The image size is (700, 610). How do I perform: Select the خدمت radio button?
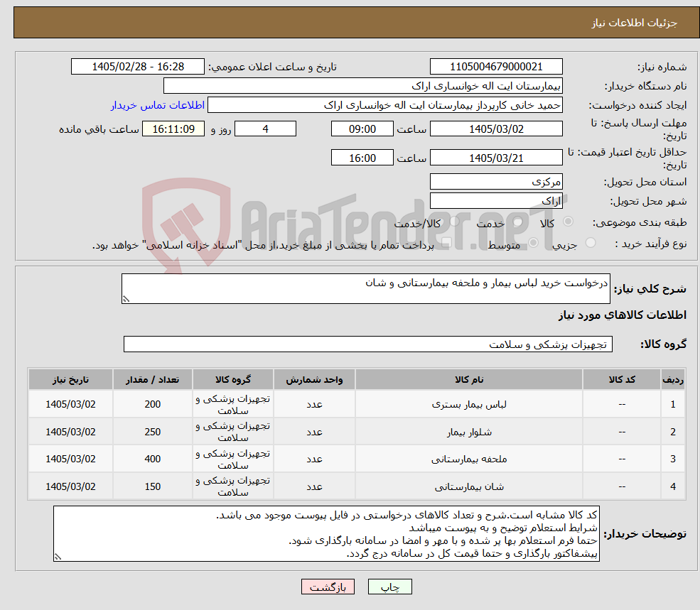pyautogui.click(x=518, y=222)
